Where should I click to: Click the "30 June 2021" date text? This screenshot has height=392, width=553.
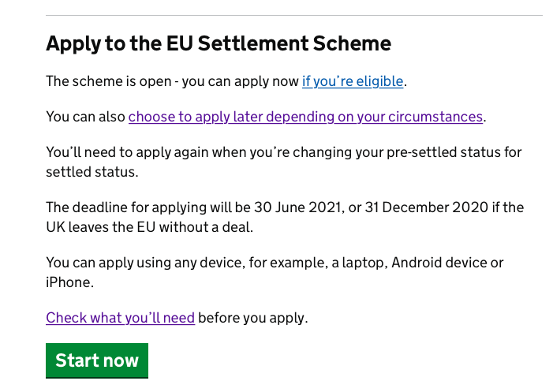297,207
